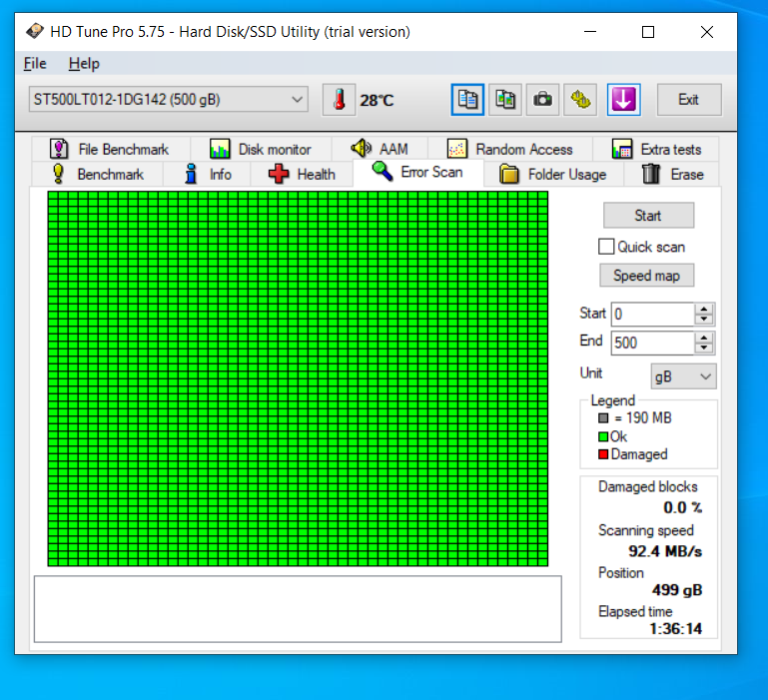
Task: Copy screenshot to clipboard icon
Action: pyautogui.click(x=505, y=100)
